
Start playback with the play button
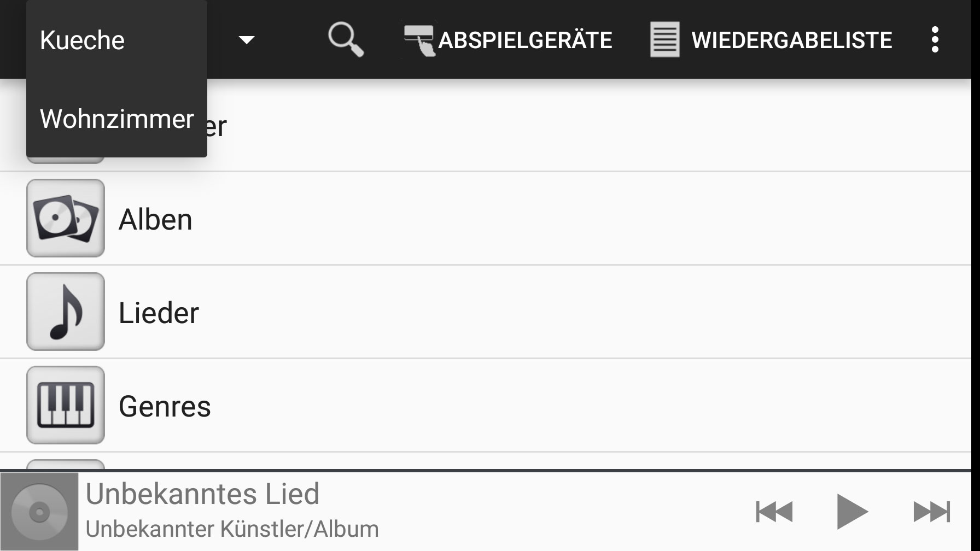point(852,512)
